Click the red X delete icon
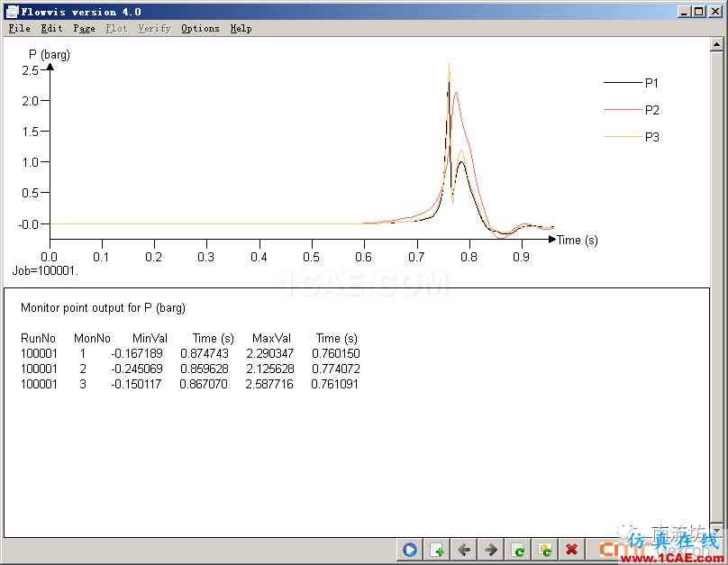 click(x=571, y=551)
